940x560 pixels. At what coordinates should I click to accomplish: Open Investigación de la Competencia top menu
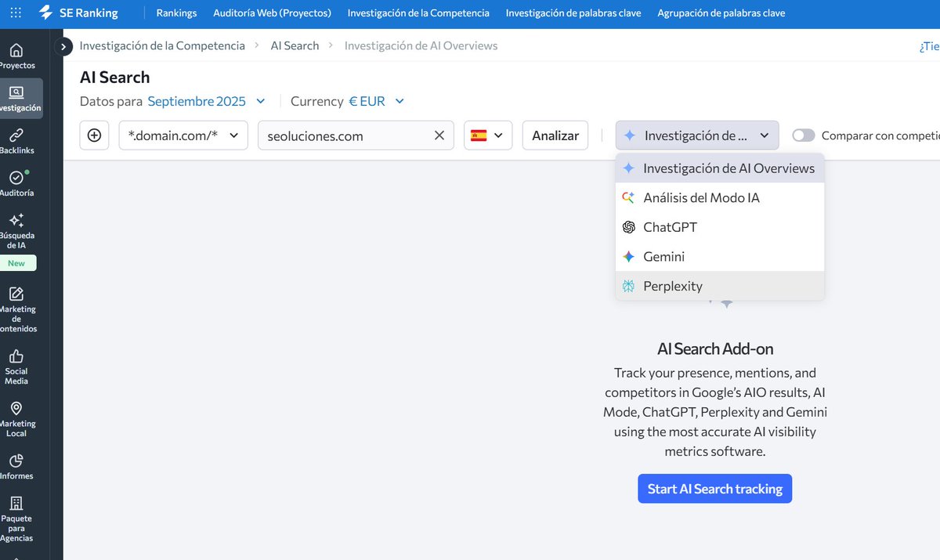tap(418, 13)
